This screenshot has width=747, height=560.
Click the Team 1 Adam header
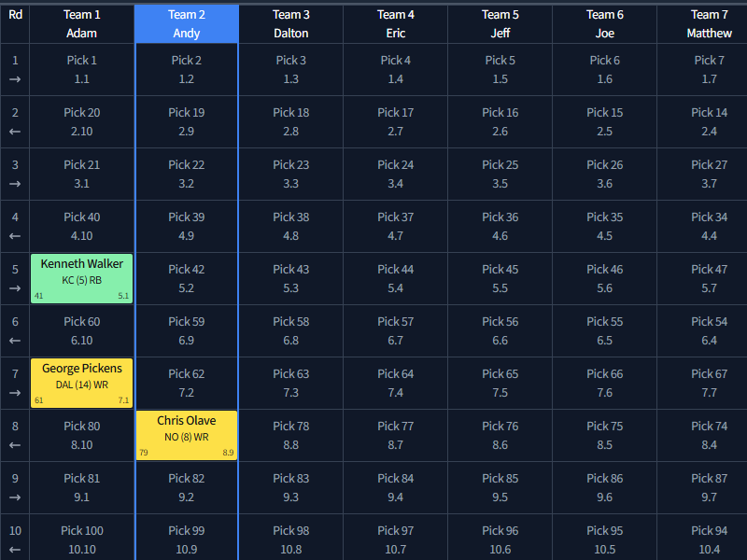pyautogui.click(x=82, y=24)
